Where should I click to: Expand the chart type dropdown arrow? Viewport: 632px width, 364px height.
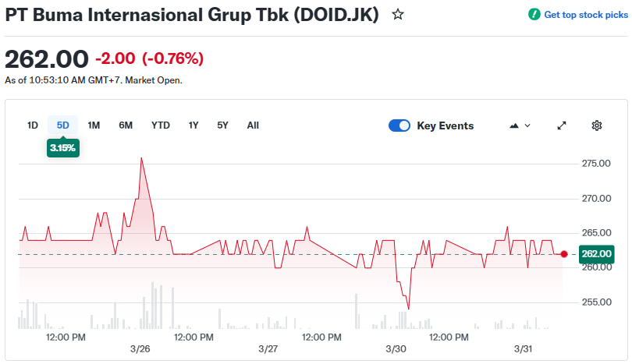coord(528,125)
